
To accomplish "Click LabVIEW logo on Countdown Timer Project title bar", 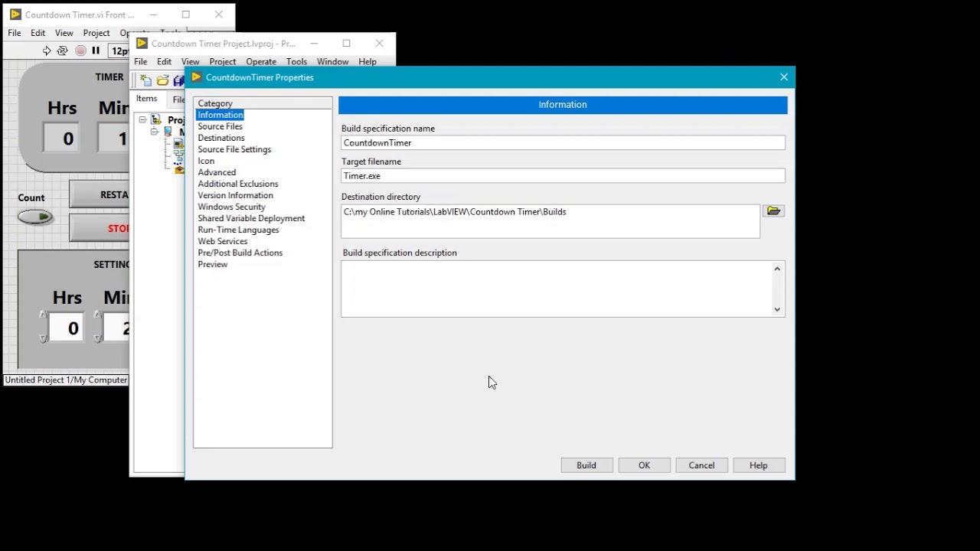I will [x=142, y=44].
